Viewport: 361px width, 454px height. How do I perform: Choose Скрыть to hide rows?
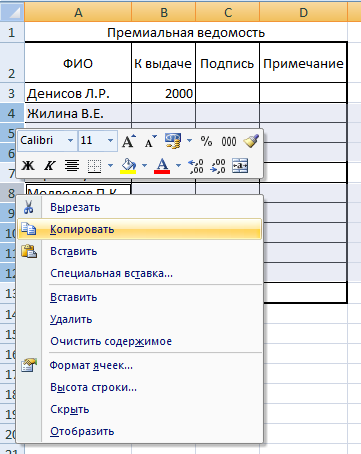tap(139, 409)
